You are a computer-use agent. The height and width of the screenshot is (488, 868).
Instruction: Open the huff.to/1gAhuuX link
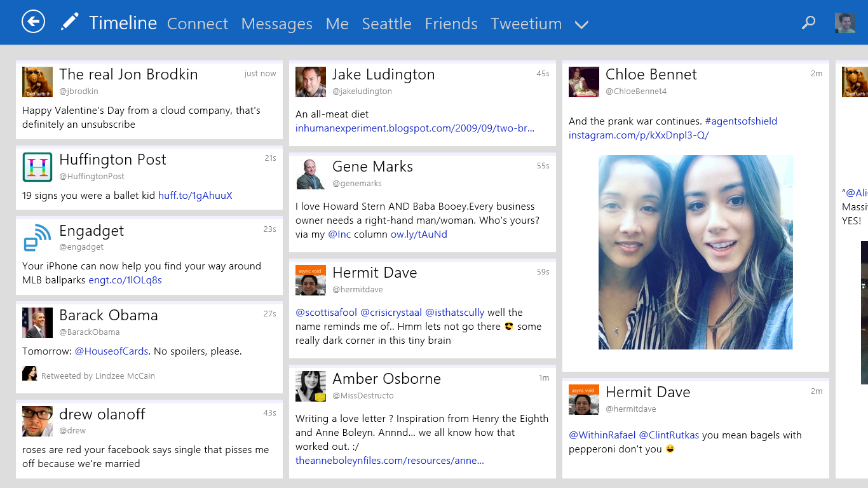pos(195,196)
